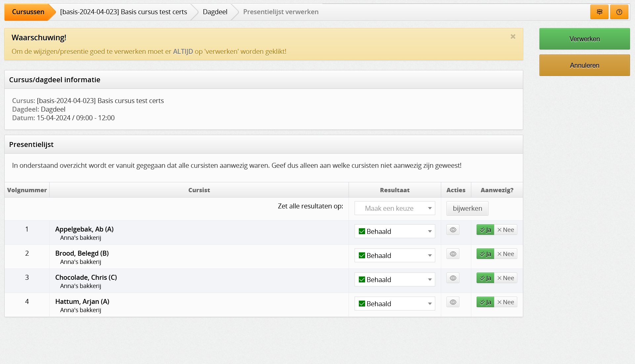Click eye icon for Brood, Belegd
Screen dimensions: 635x364
click(x=453, y=254)
